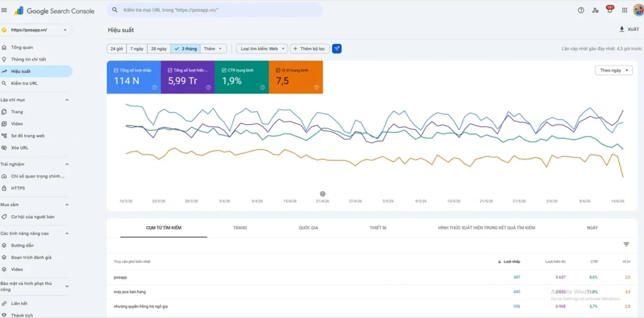Select the 24 giờ date range
644x318 pixels.
click(x=116, y=49)
